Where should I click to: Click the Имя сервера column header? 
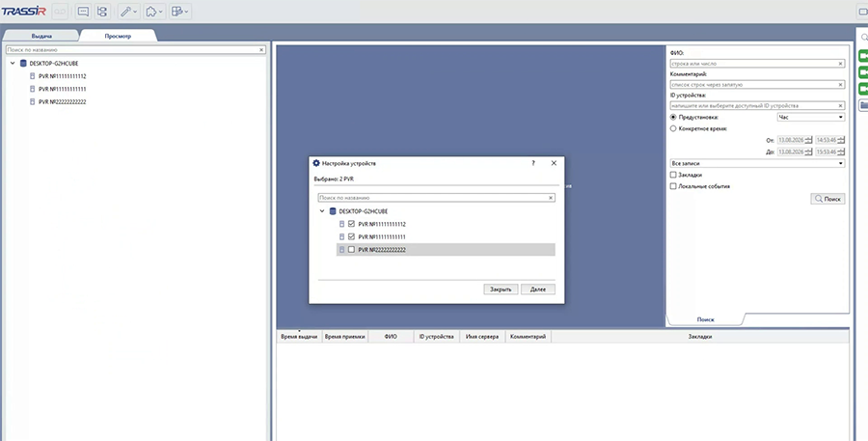coord(482,336)
